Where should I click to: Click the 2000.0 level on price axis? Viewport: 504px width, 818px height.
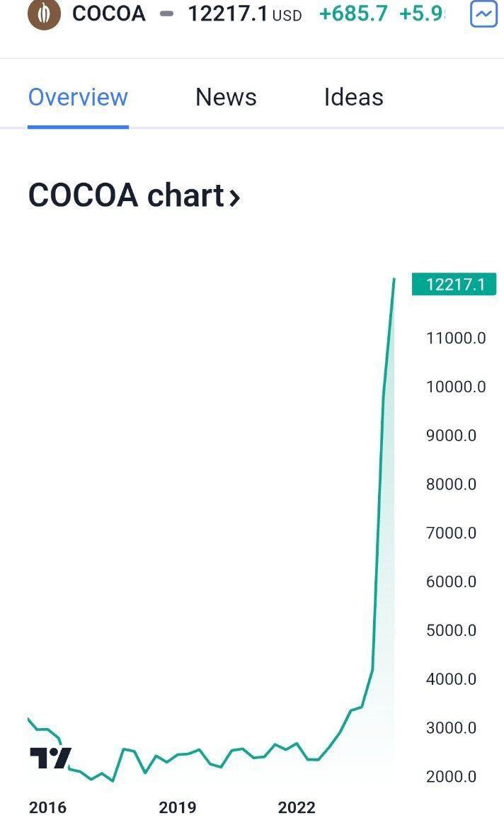click(x=451, y=776)
